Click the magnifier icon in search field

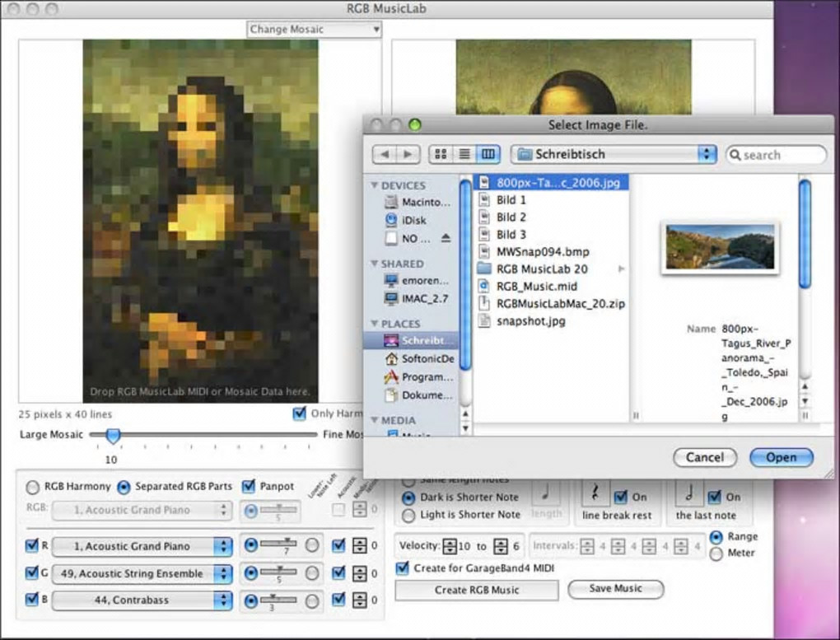tap(735, 155)
